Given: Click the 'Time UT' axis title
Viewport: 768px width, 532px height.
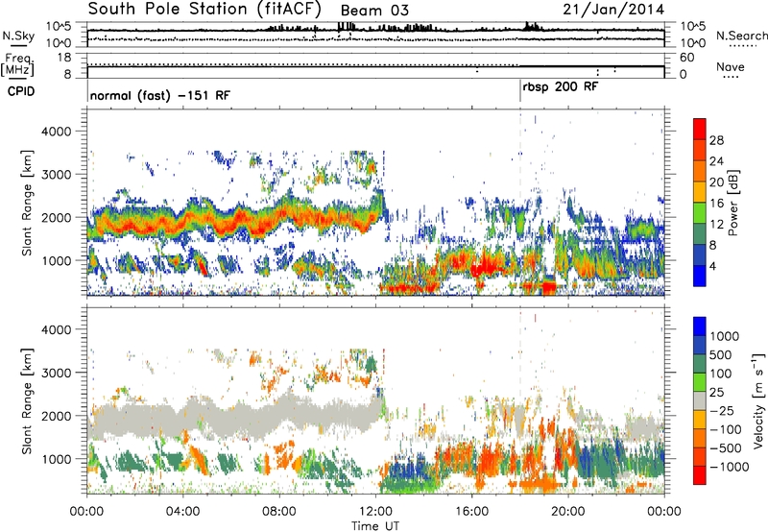Looking at the screenshot, I should click(x=375, y=526).
